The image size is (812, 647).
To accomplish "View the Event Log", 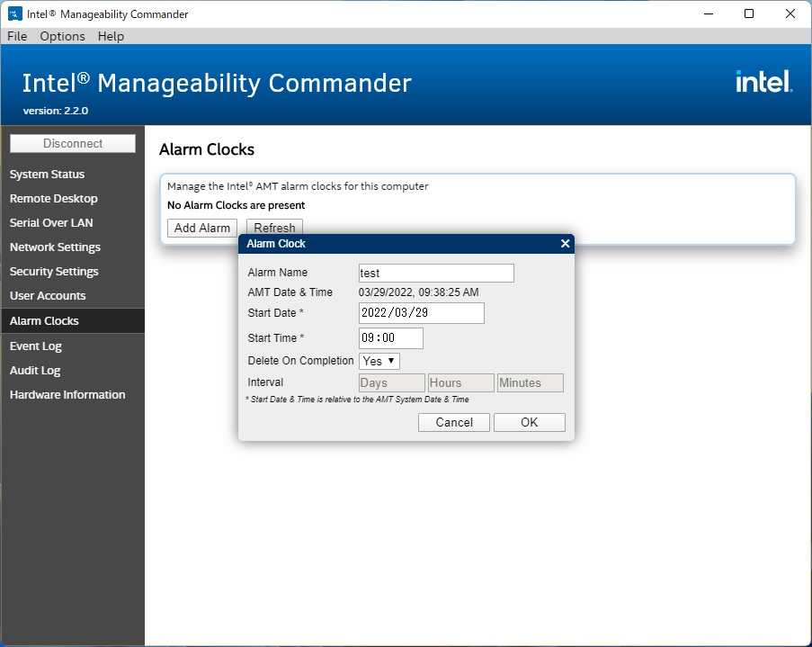I will [x=36, y=346].
